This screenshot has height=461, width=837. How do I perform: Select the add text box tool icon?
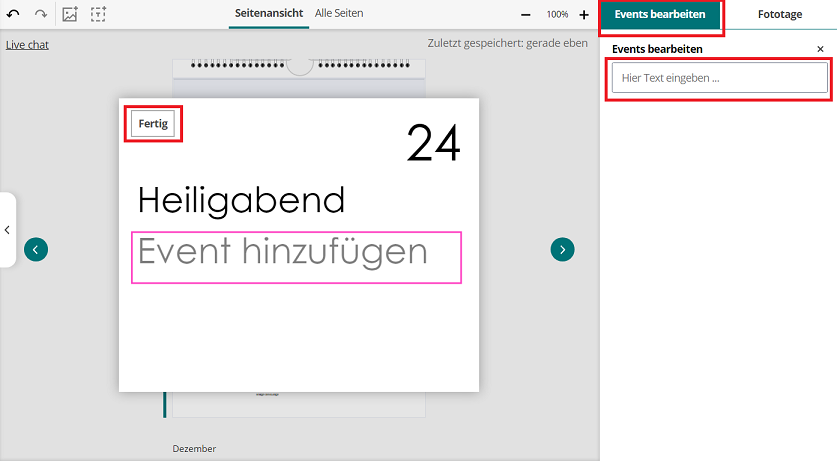click(x=98, y=14)
